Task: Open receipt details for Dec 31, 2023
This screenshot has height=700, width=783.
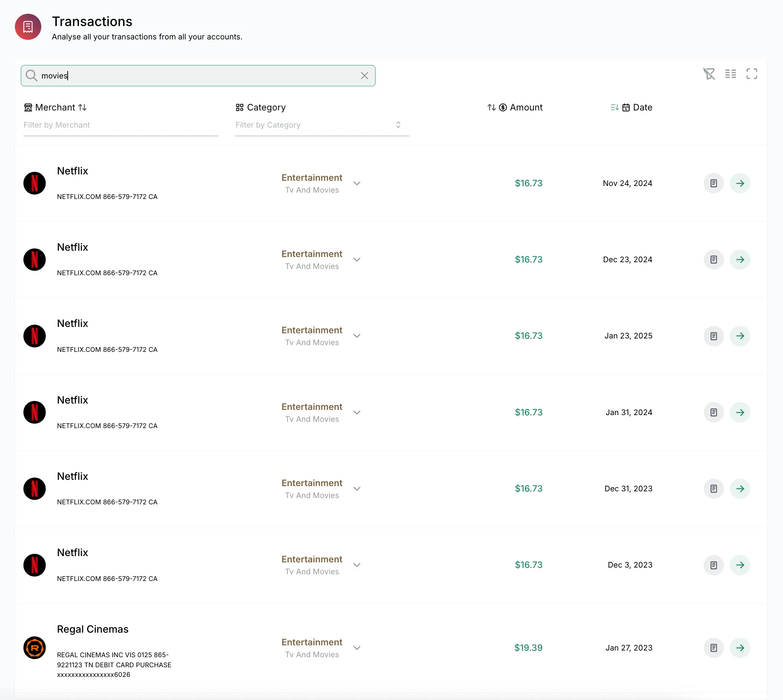Action: coord(713,488)
